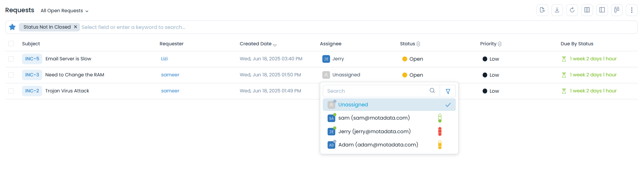This screenshot has height=174, width=644.
Task: Open the column selection icon
Action: coord(587,10)
